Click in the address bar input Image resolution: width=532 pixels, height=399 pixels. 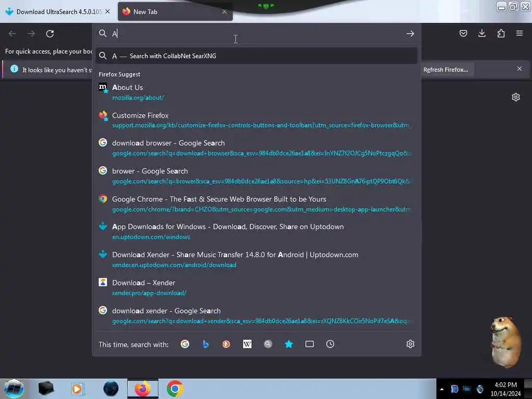click(x=258, y=33)
